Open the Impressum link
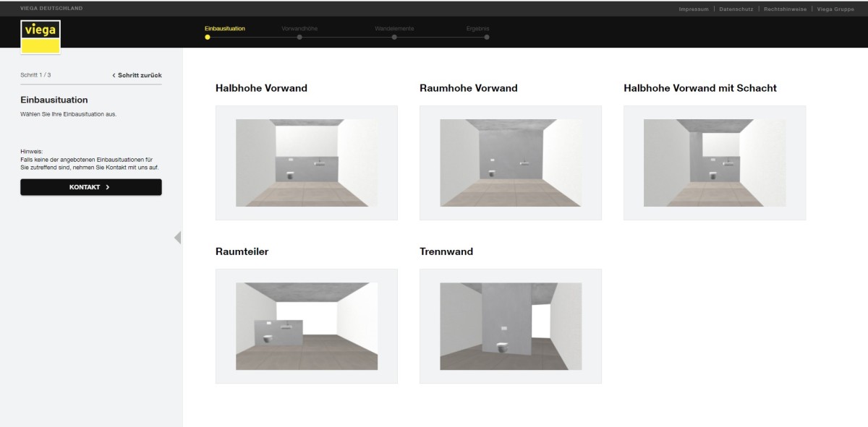Screen dimensions: 868x427 [x=693, y=9]
